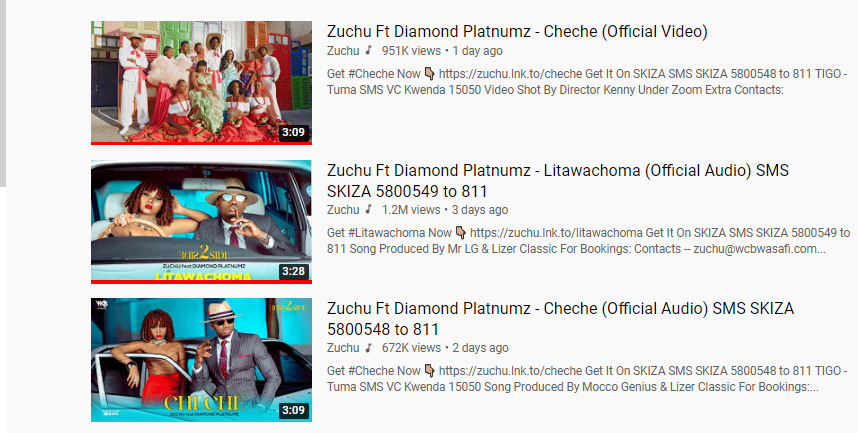Visit Zuchu channel under Litawachoma video
The width and height of the screenshot is (858, 433).
point(343,210)
